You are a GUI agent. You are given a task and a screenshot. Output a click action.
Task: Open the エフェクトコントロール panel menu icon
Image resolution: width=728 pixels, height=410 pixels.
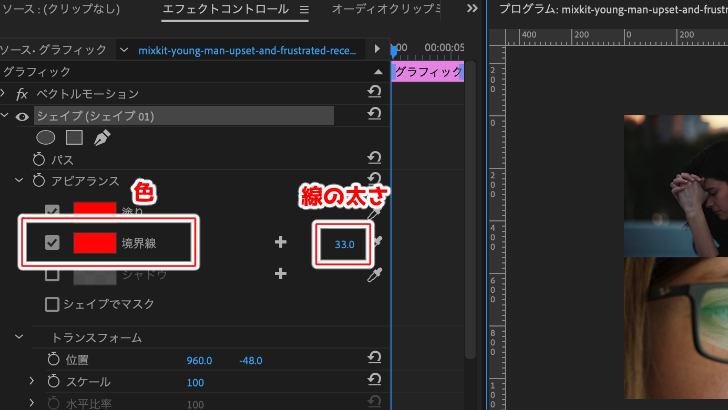tap(304, 9)
